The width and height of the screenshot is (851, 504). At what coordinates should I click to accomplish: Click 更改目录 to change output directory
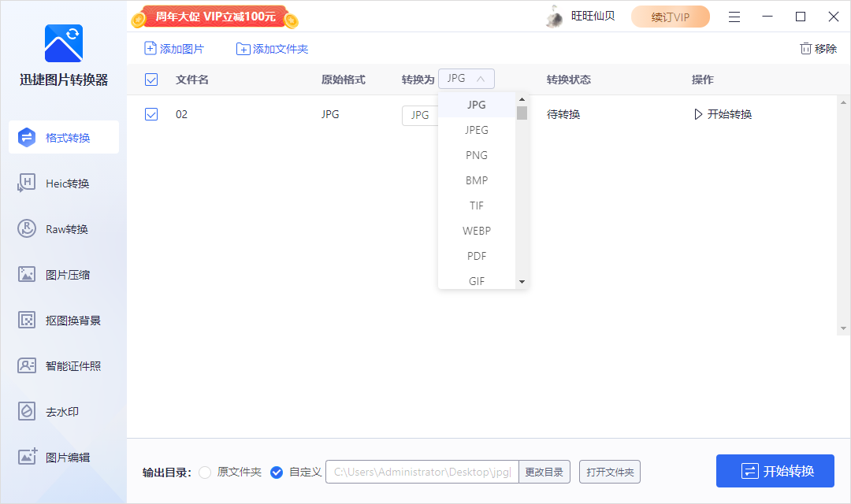544,472
